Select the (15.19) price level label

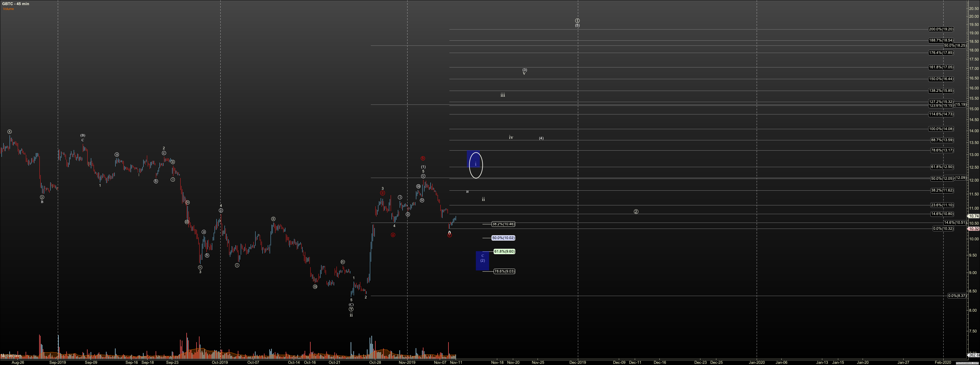(960, 104)
